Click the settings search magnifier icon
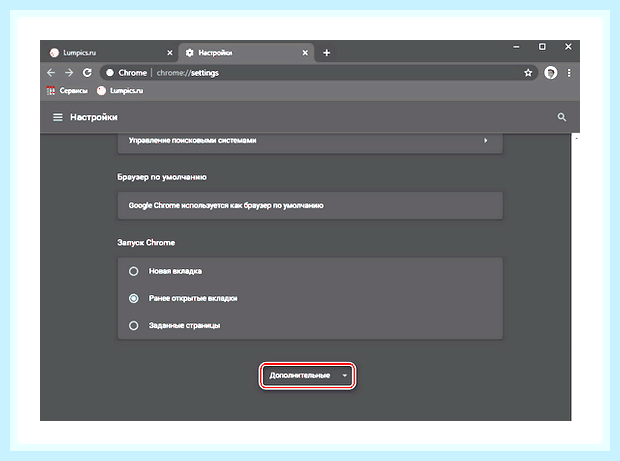Viewport: 620px width, 461px height. (561, 117)
